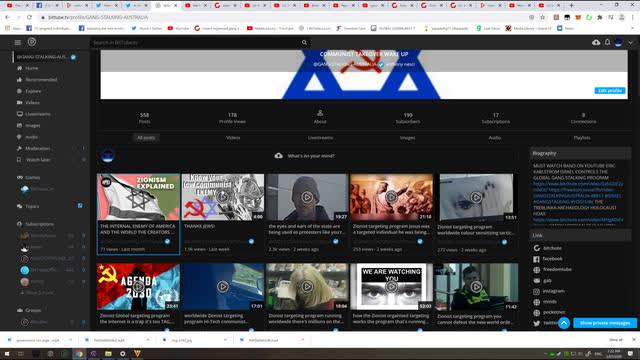
Task: Open Topics in the sidebar
Action: tap(28, 206)
